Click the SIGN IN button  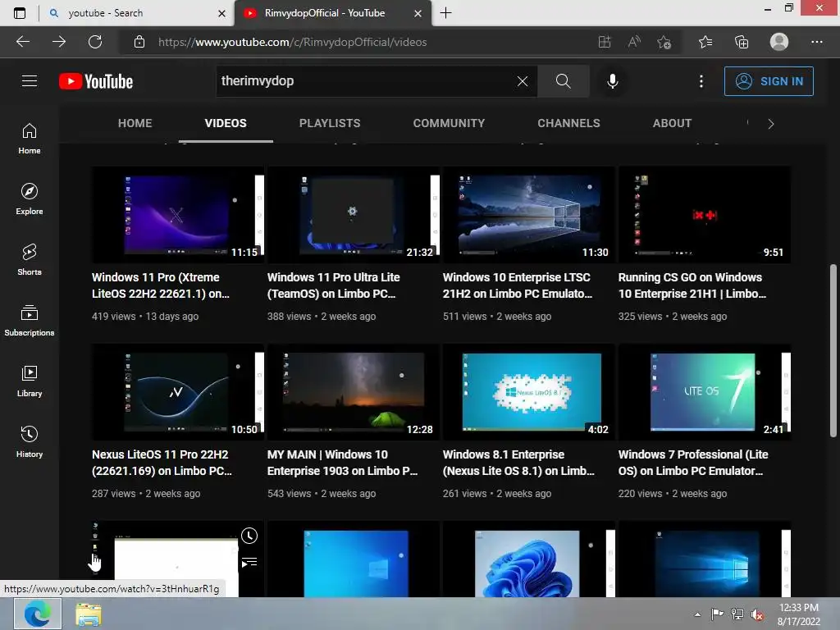[x=768, y=81]
